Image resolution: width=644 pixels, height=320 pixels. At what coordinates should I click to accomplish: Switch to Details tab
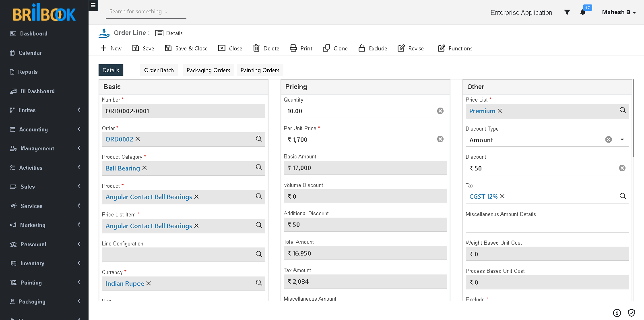[x=111, y=70]
